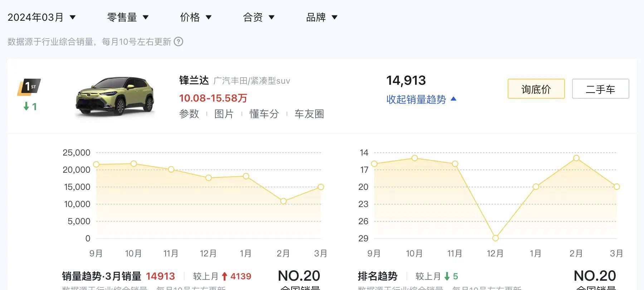Image resolution: width=644 pixels, height=290 pixels.
Task: Click the 1st rank badge icon
Action: [29, 87]
